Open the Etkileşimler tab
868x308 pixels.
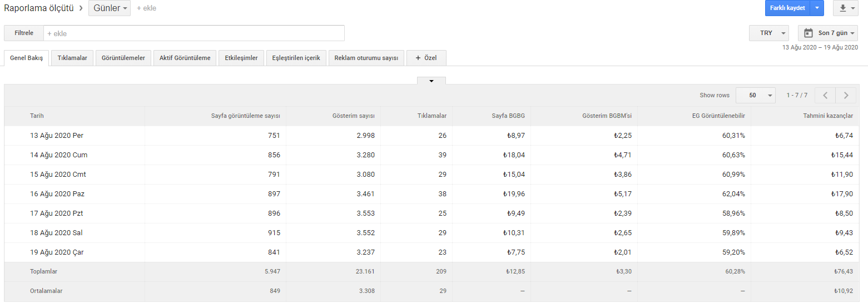(x=241, y=58)
